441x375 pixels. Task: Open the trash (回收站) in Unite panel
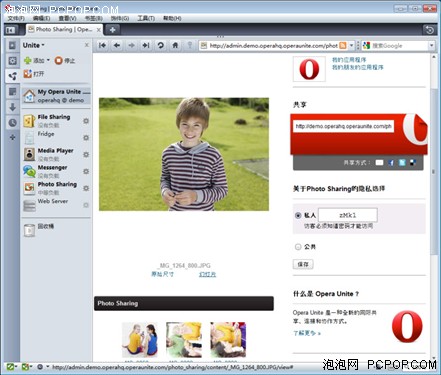(x=39, y=230)
